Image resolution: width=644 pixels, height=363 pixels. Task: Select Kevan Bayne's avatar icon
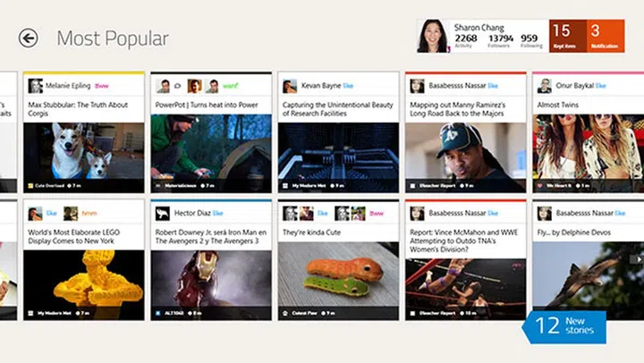click(290, 86)
